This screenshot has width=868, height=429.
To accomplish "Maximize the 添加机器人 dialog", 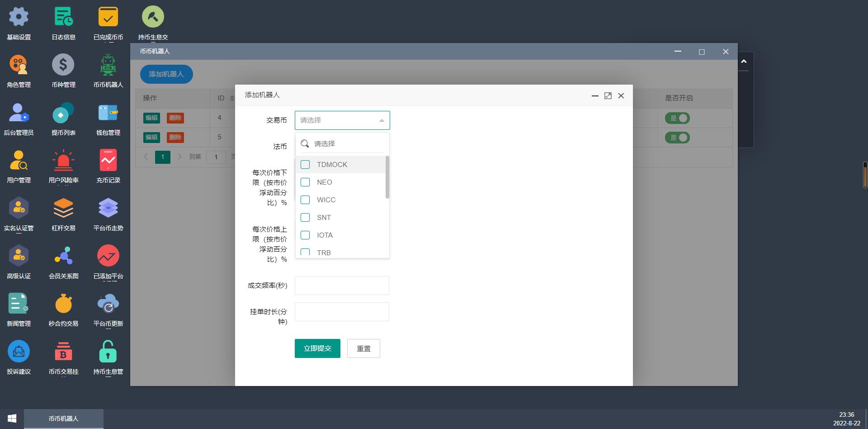I will 608,96.
